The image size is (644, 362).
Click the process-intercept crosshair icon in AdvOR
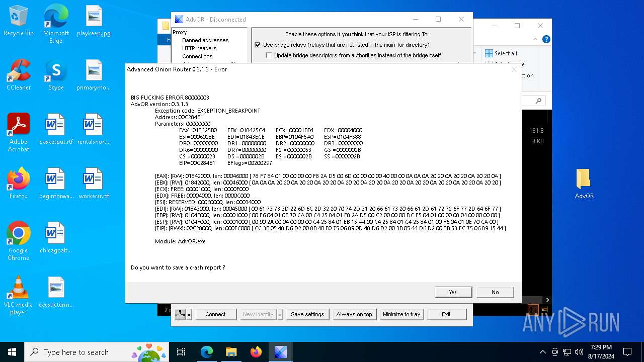180,314
